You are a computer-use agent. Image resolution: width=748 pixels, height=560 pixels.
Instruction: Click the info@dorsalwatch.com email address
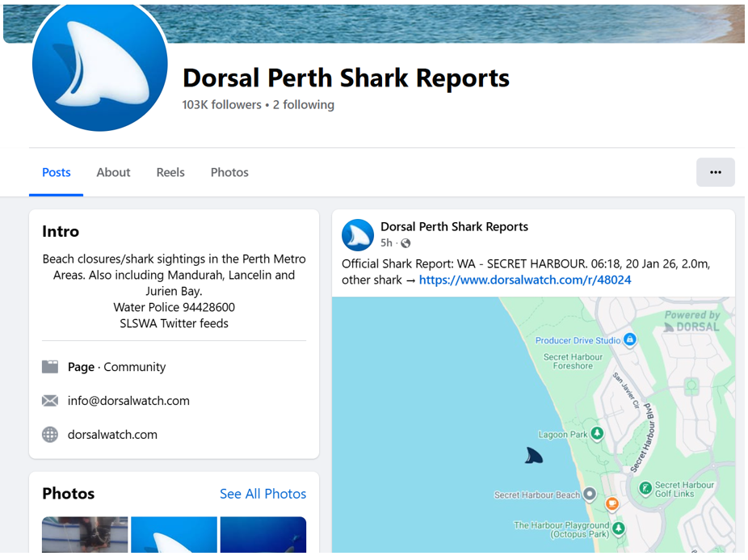pyautogui.click(x=128, y=401)
